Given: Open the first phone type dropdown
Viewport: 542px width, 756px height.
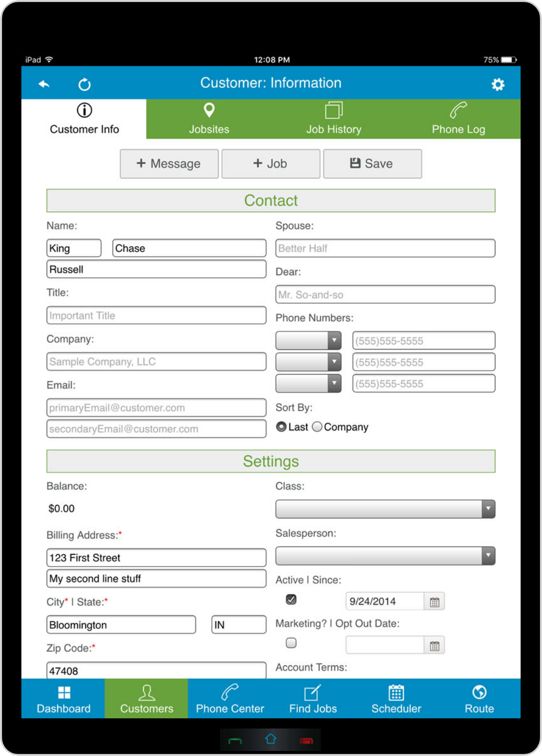Looking at the screenshot, I should 308,341.
